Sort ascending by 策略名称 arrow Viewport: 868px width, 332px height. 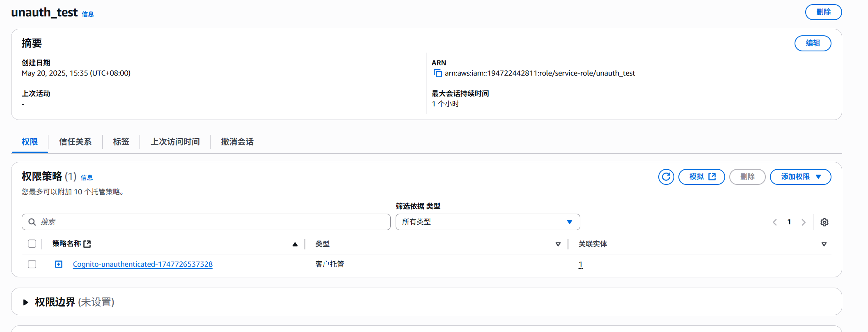pyautogui.click(x=295, y=244)
